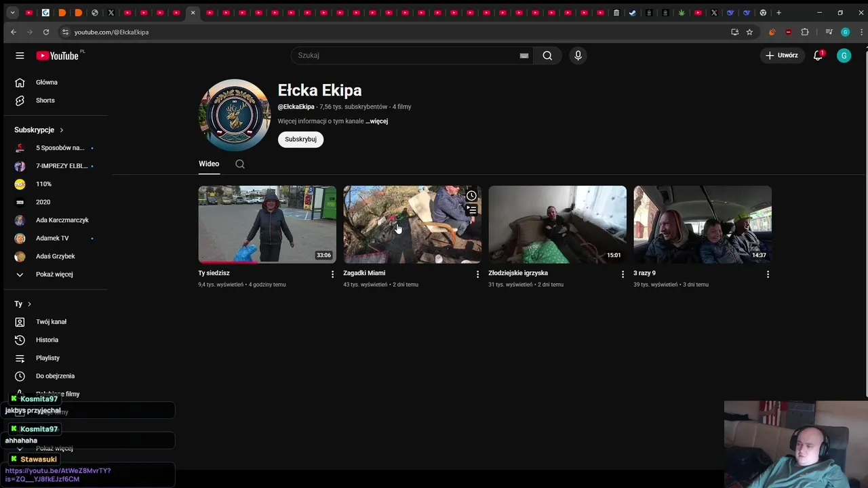Open the Ełcka Ekipa channel avatar
Screen dimensions: 868x488
click(x=235, y=115)
